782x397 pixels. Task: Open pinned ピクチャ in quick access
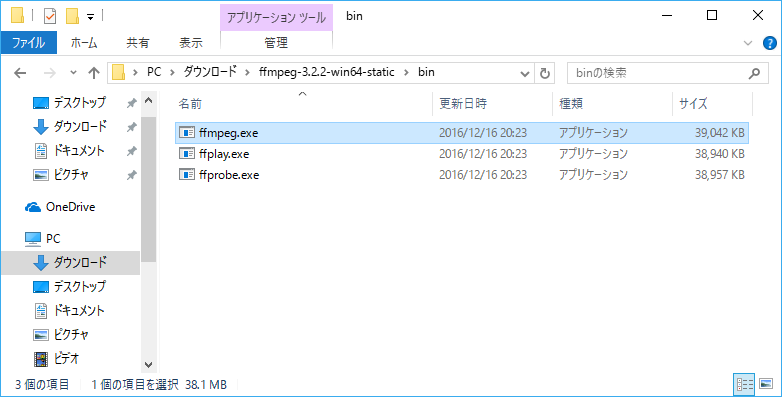[x=71, y=175]
